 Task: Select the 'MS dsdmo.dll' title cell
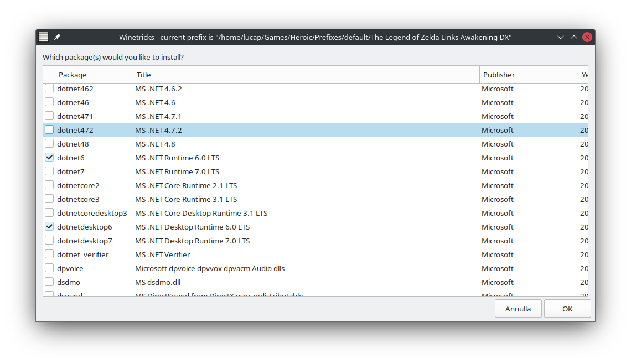tap(158, 282)
